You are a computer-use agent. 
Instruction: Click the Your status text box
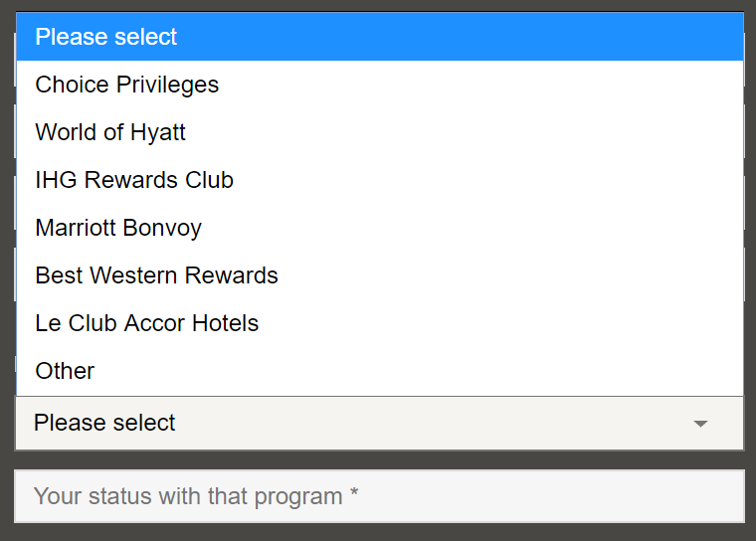(x=378, y=495)
